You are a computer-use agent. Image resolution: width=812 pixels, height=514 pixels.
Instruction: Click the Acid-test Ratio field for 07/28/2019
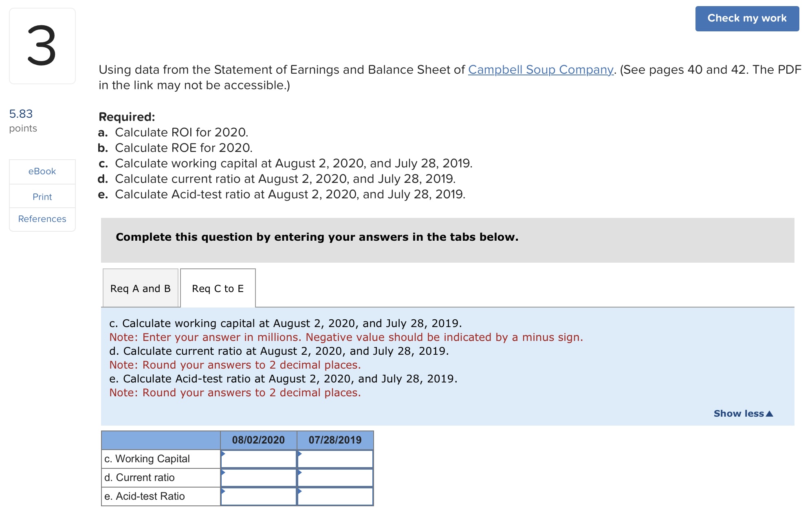(x=336, y=496)
